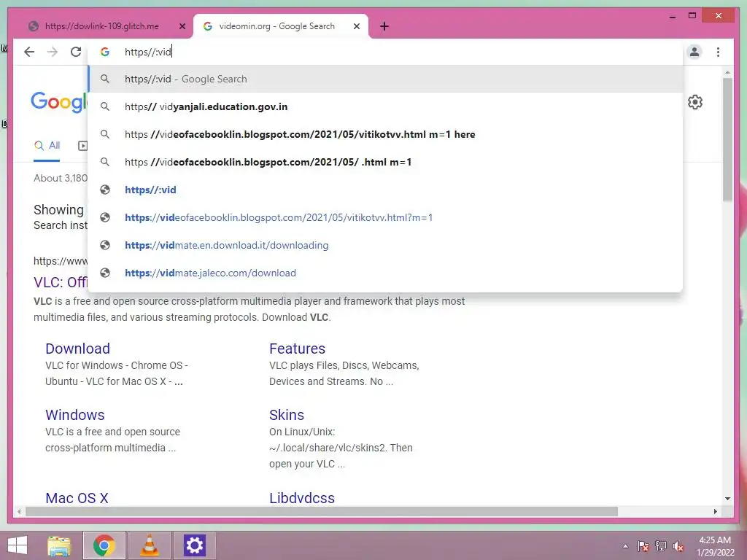Screen dimensions: 747x560
Task: Open File Explorer from the taskbar
Action: [59, 545]
